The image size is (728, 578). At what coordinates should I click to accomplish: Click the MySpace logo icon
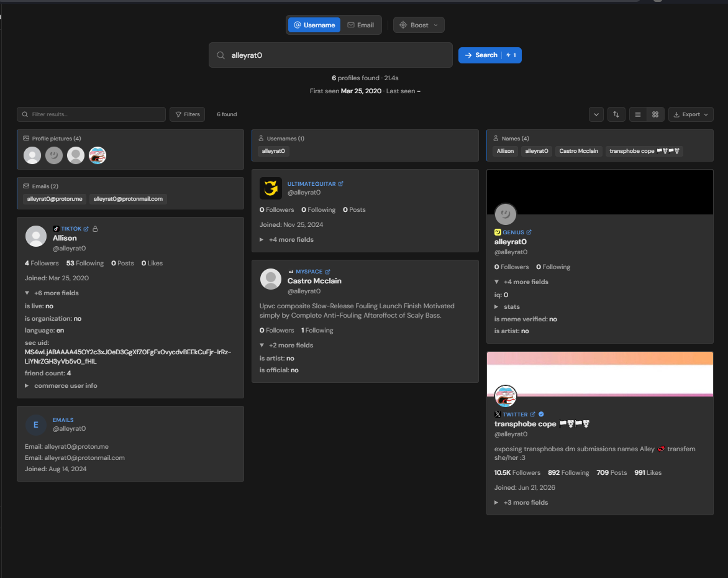(x=291, y=272)
